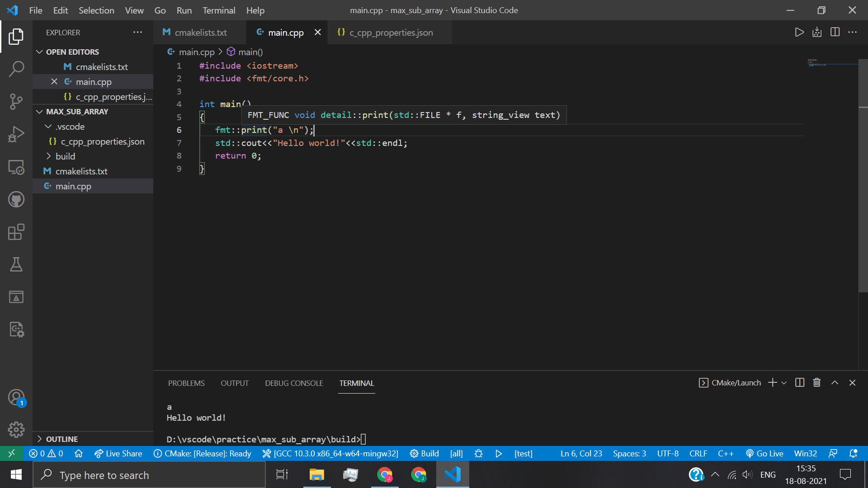
Task: Open the Run and Debug view
Action: [x=16, y=134]
